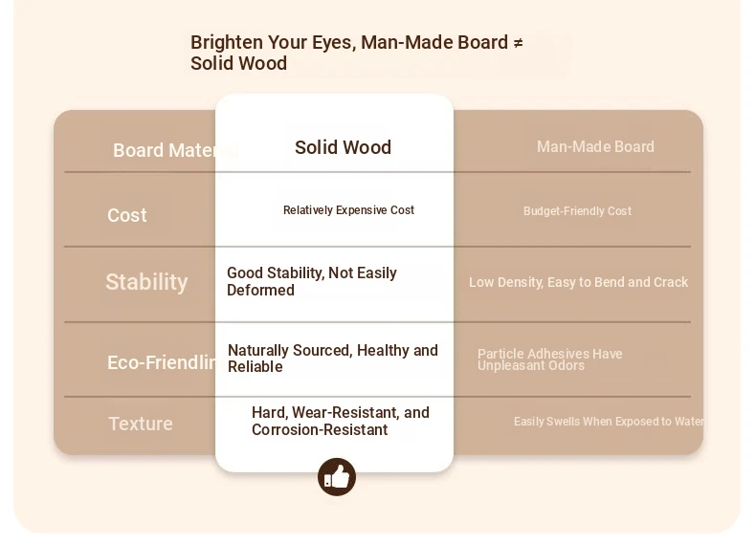Select the Cost row label
Viewport: 756px width, 545px height.
click(x=127, y=215)
